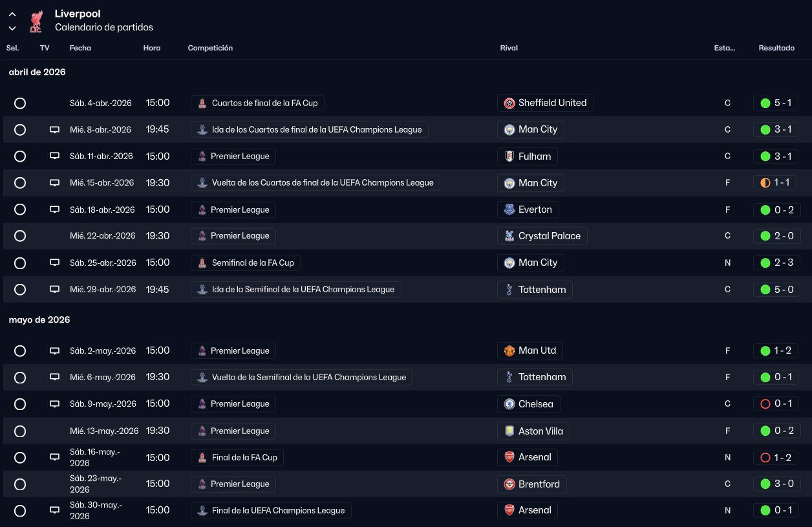Click the down chevron beside Liverpool

click(12, 28)
